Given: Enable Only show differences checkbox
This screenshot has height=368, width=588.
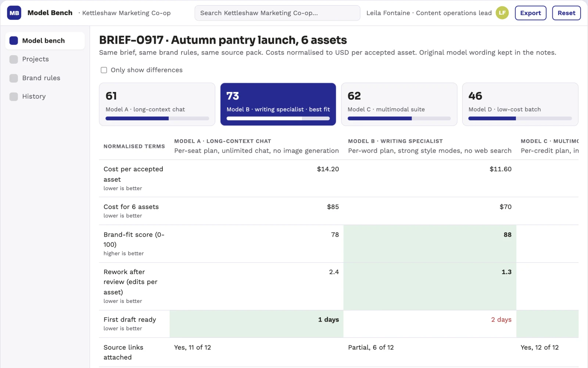Looking at the screenshot, I should (x=104, y=70).
